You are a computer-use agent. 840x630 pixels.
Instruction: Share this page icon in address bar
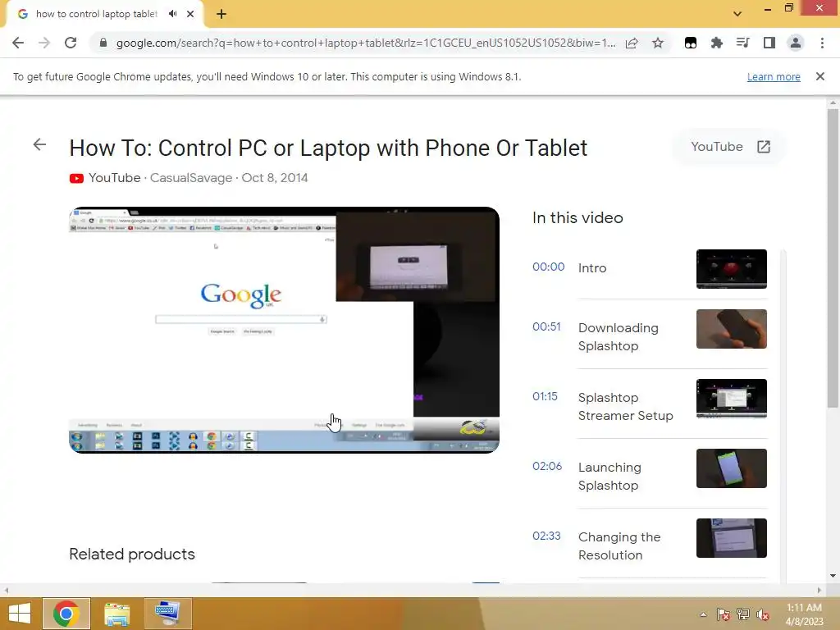pyautogui.click(x=632, y=43)
